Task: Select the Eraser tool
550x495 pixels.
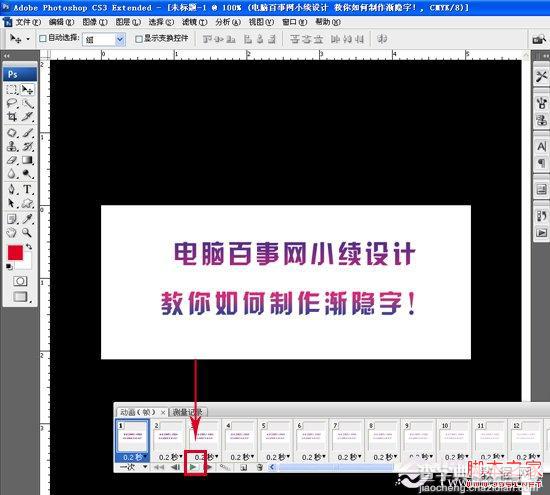Action: pos(12,160)
